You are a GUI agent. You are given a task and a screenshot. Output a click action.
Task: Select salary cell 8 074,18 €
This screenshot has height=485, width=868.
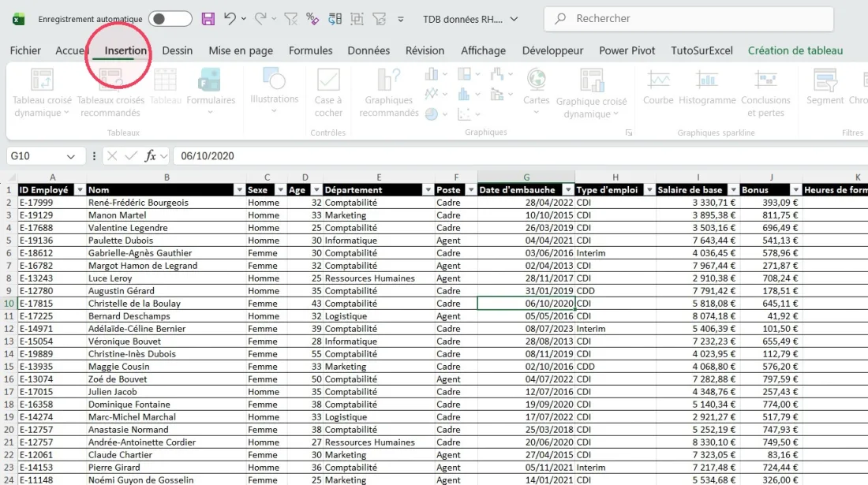[698, 315]
